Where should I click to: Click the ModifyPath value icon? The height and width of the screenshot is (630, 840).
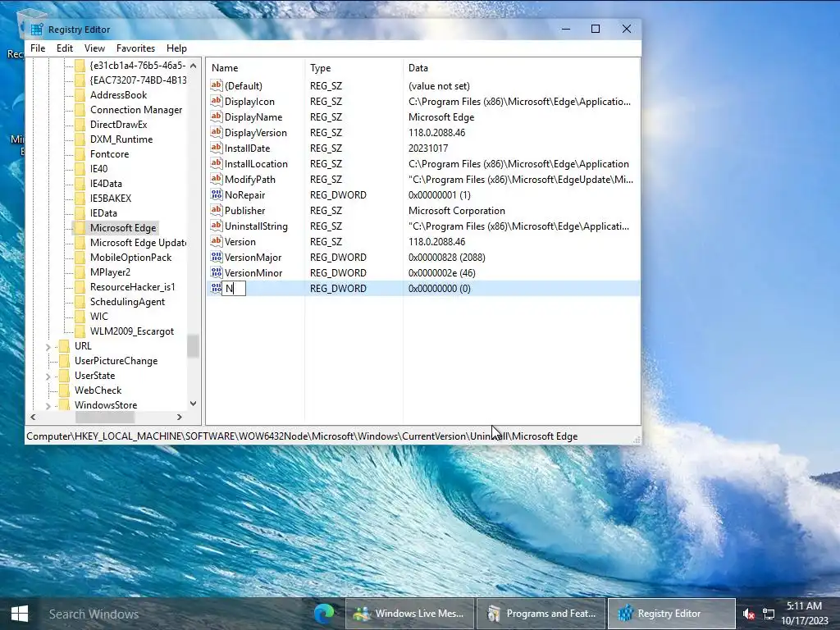216,180
